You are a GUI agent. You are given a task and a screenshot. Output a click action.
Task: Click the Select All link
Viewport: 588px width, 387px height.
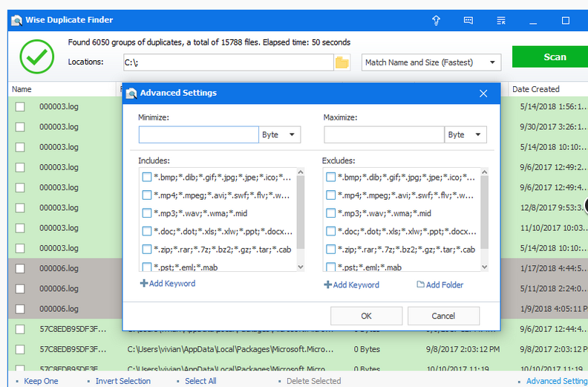[x=200, y=381]
